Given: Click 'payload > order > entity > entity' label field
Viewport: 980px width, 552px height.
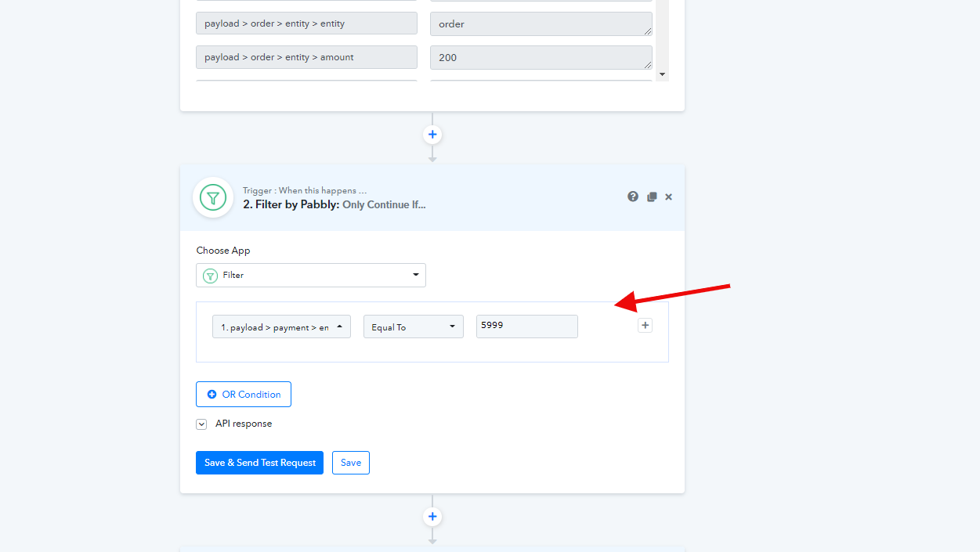Looking at the screenshot, I should coord(306,23).
